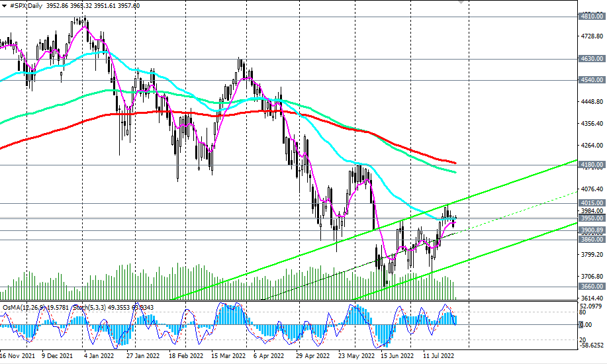The image size is (607, 364).
Task: Click the 4540.00 price level tag
Action: 592,80
